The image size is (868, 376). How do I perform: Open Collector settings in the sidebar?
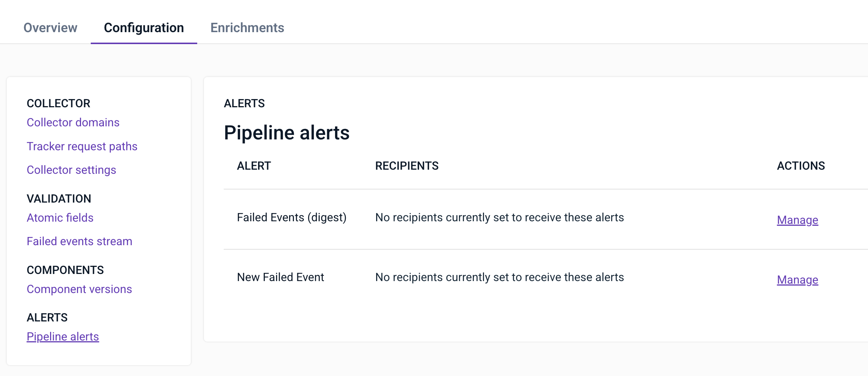71,170
